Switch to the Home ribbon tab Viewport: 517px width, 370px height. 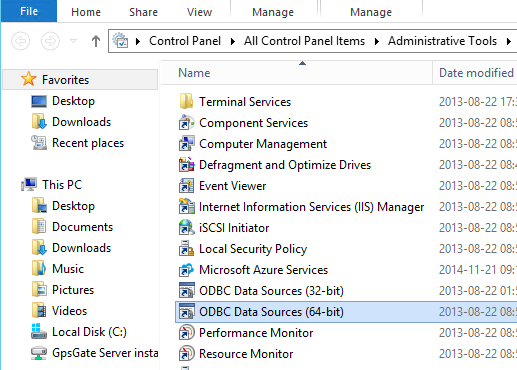pos(86,12)
